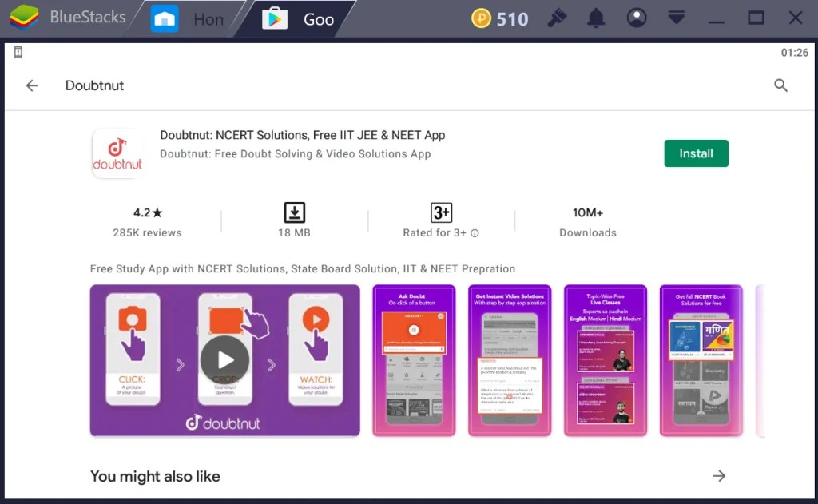
Task: Open the Get full NCERT Book Solutions screenshot
Action: [x=701, y=360]
